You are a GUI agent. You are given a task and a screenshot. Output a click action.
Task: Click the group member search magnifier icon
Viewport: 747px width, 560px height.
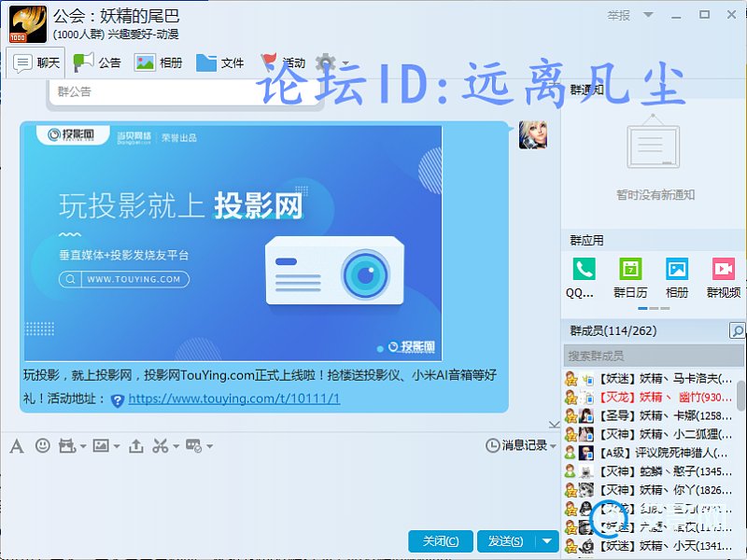pyautogui.click(x=737, y=331)
